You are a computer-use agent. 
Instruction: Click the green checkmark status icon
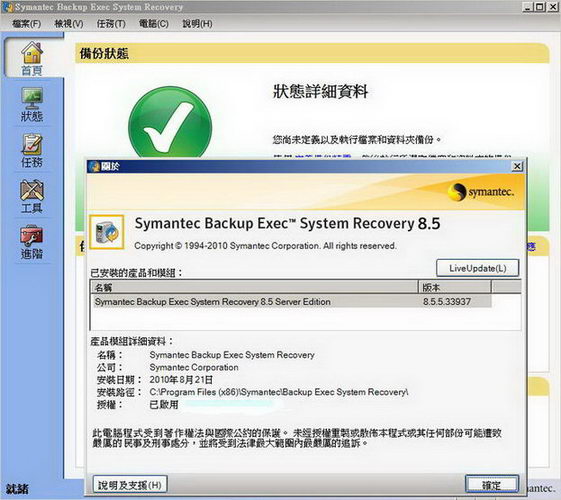(170, 123)
